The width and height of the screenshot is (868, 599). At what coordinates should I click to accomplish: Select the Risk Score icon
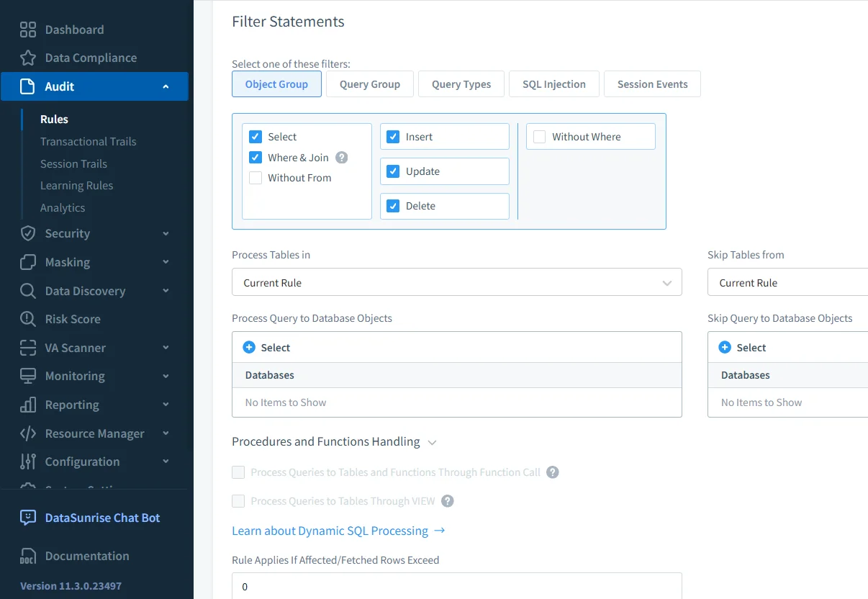tap(26, 319)
